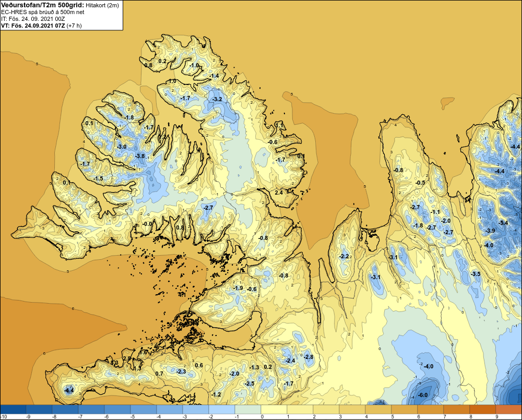Click the -2.8 temperature value
Viewport: 522px width, 420px height.
tap(309, 357)
